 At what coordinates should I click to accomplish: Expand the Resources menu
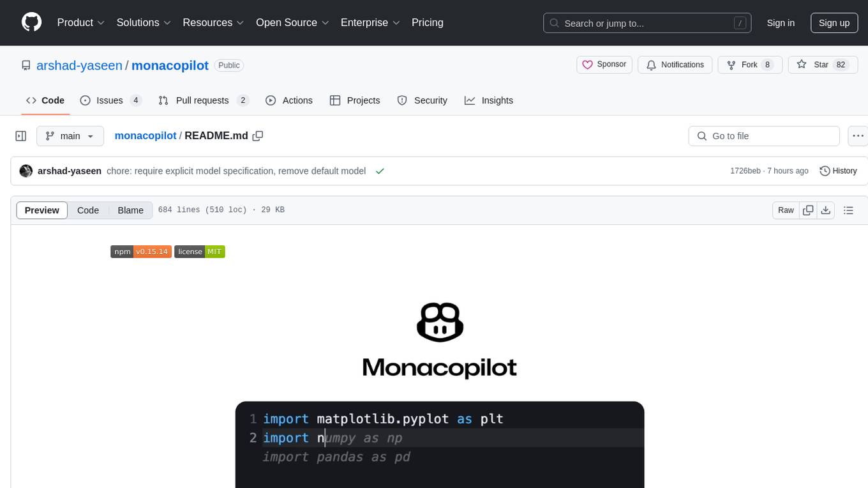tap(213, 22)
